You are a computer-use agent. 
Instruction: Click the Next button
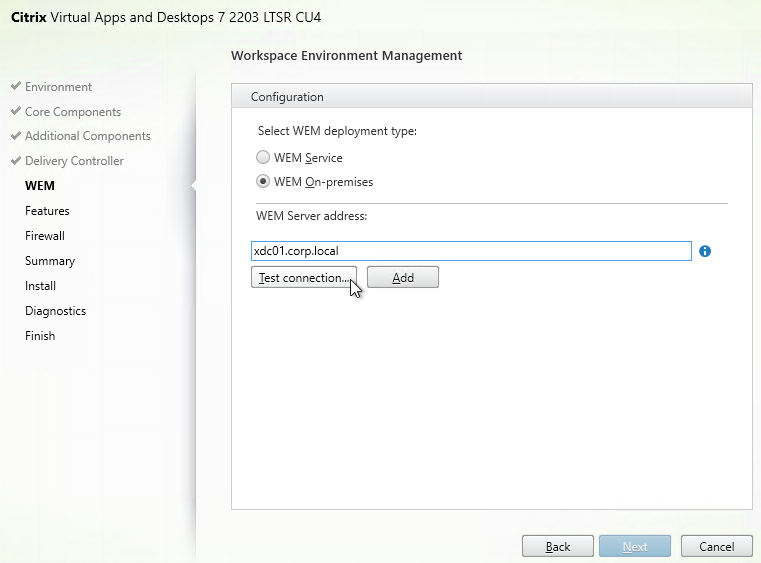[635, 546]
